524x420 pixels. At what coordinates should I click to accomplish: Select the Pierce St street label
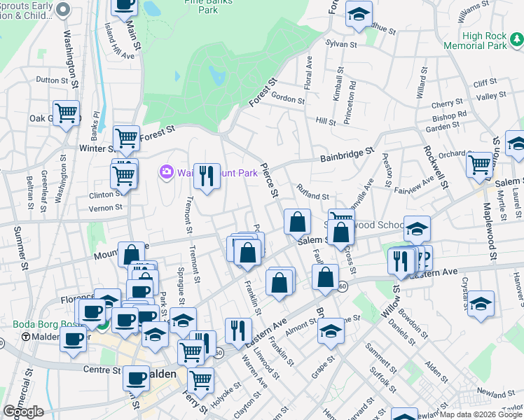click(x=269, y=180)
